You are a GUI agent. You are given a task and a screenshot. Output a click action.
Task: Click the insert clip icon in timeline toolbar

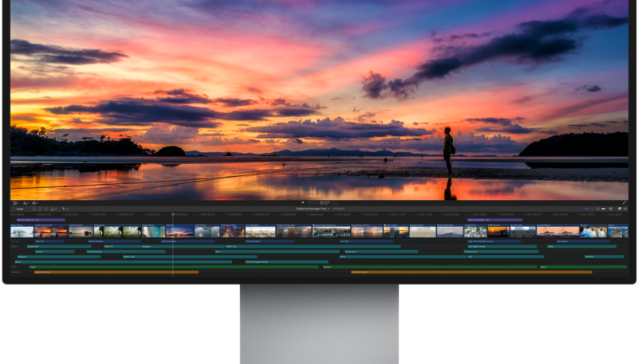tap(39, 209)
